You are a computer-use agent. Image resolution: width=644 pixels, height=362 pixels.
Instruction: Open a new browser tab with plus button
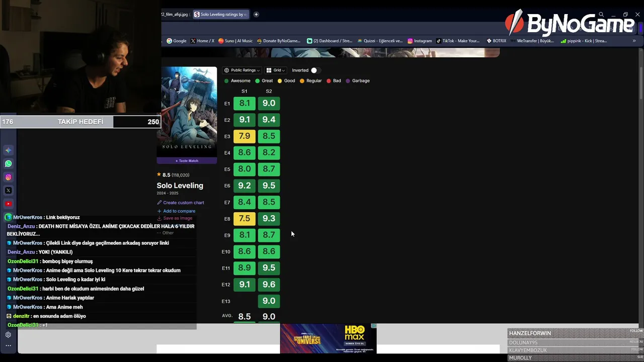click(256, 15)
